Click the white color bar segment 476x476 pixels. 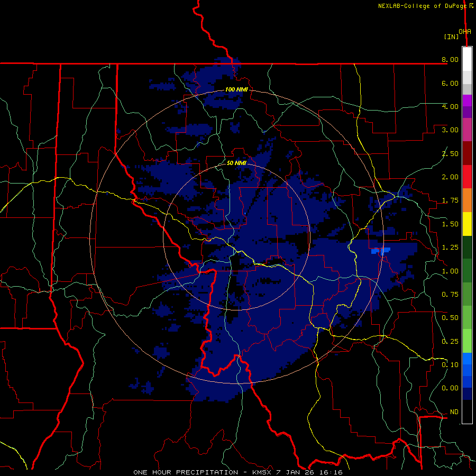point(467,59)
